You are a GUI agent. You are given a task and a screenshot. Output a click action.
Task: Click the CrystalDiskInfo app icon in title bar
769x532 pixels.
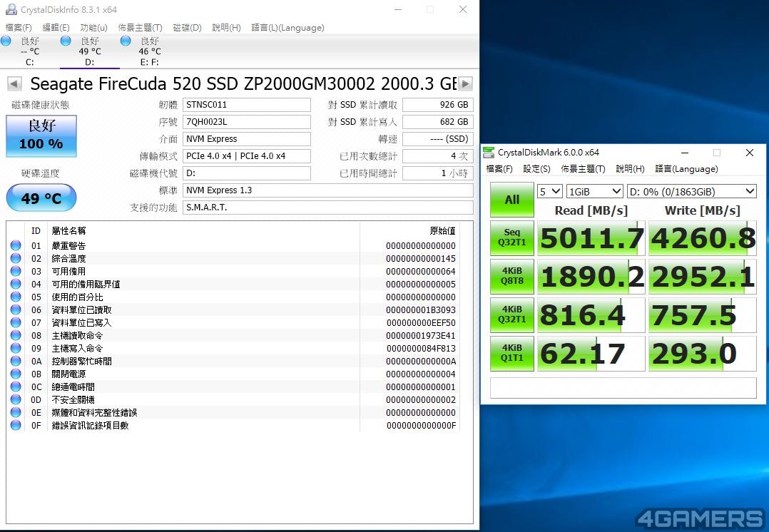click(11, 9)
